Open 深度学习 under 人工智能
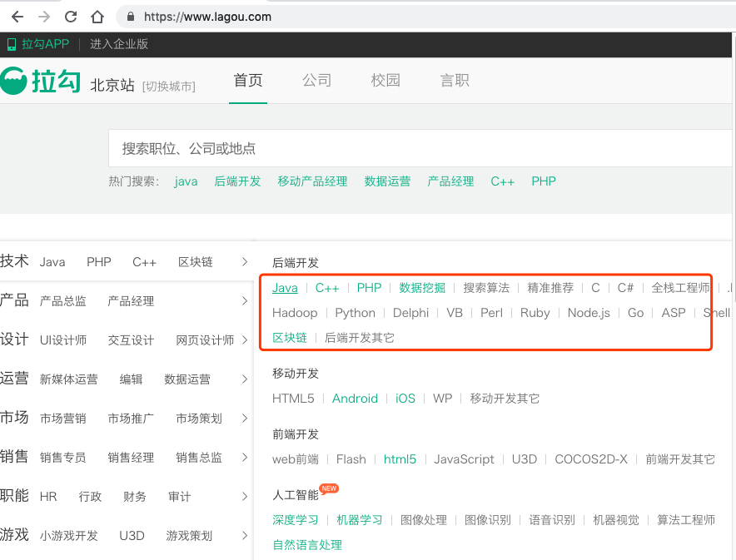Image resolution: width=736 pixels, height=560 pixels. click(x=296, y=520)
